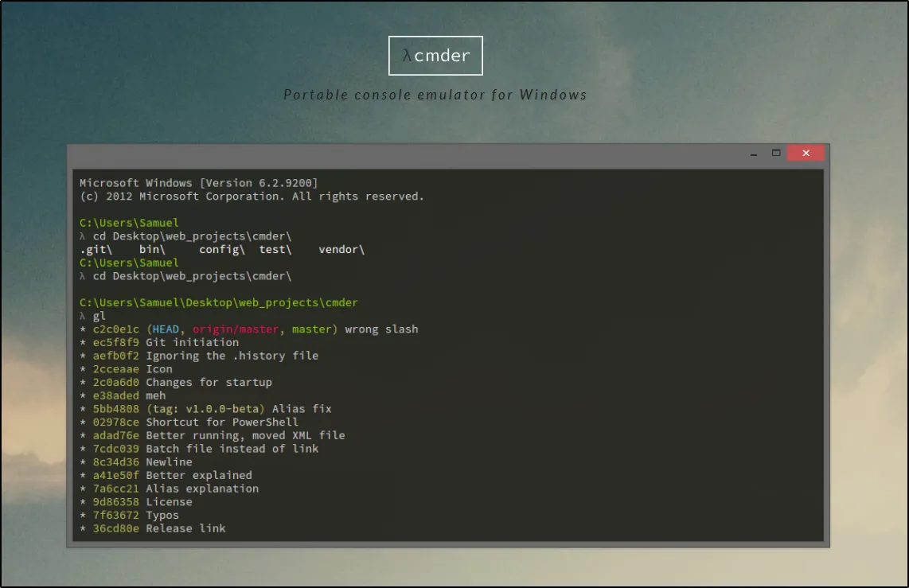This screenshot has width=909, height=588.
Task: Click the λ prompt below the second Samuel path
Action: 82,276
